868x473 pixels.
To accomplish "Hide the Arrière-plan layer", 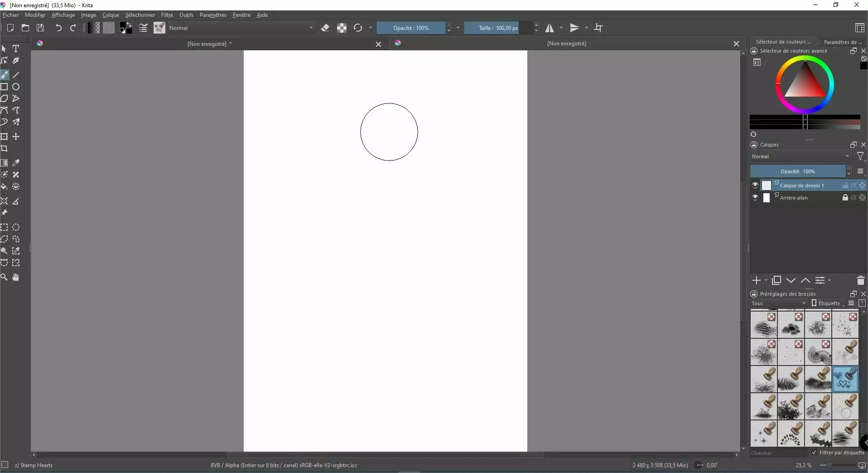I will pyautogui.click(x=754, y=198).
